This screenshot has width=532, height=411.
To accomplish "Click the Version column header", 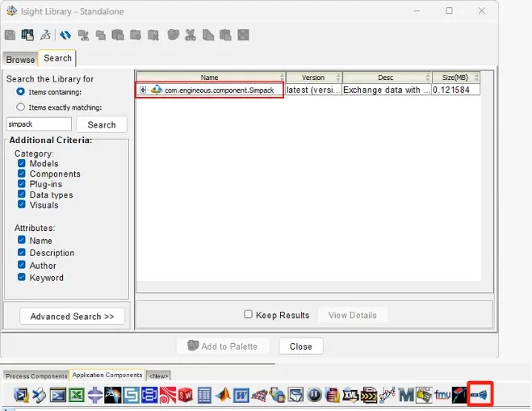I will (x=313, y=78).
